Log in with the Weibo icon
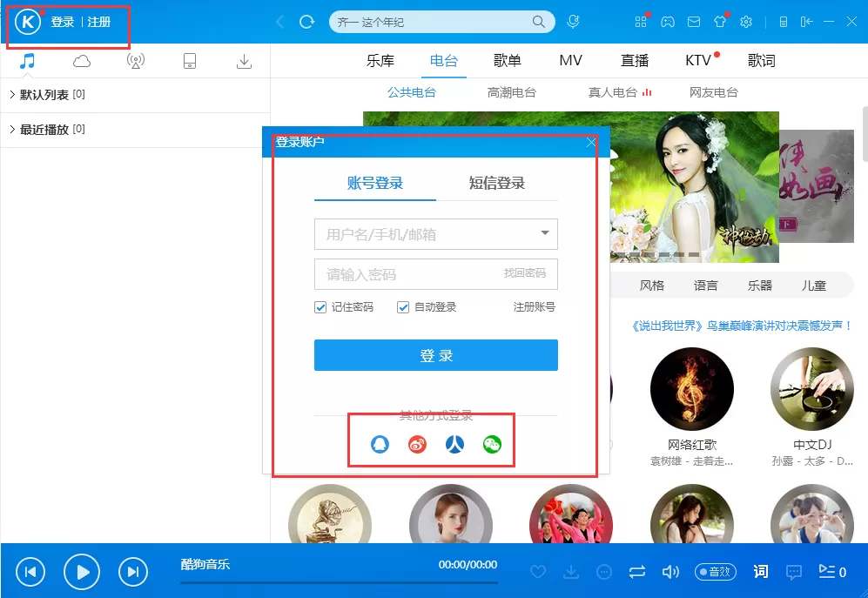The image size is (868, 598). point(417,444)
